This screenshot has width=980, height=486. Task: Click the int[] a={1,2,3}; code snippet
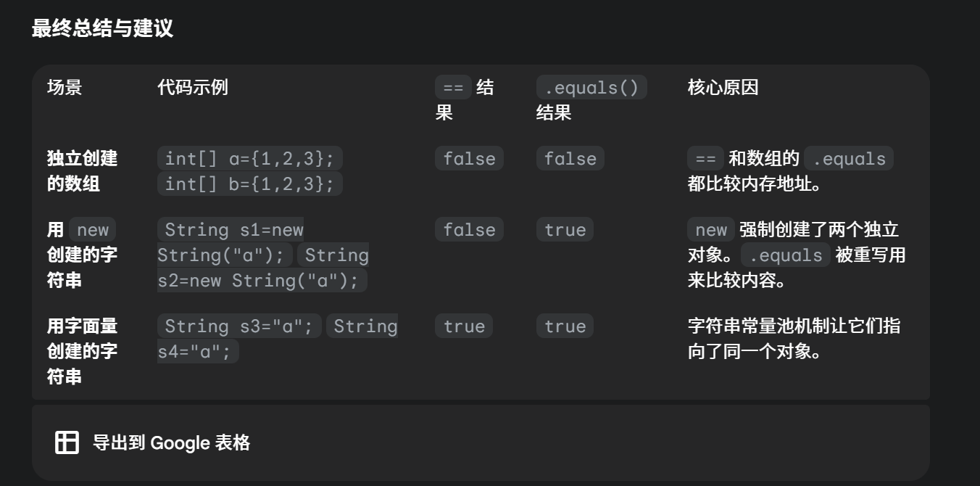(250, 159)
